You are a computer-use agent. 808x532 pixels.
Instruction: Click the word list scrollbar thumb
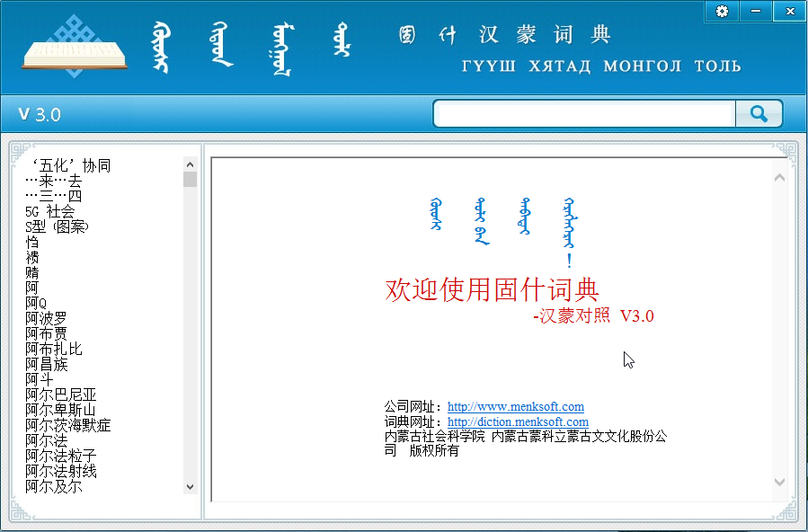(190, 179)
